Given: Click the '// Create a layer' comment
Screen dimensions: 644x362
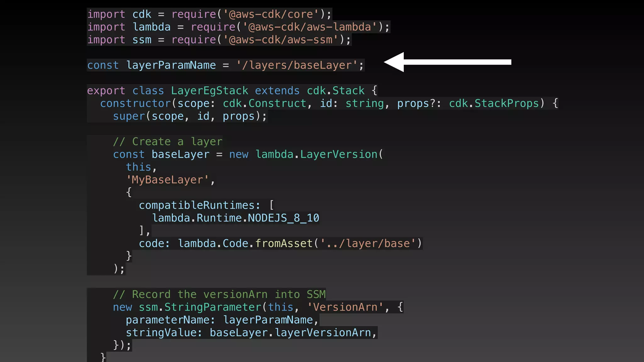Looking at the screenshot, I should 168,142.
